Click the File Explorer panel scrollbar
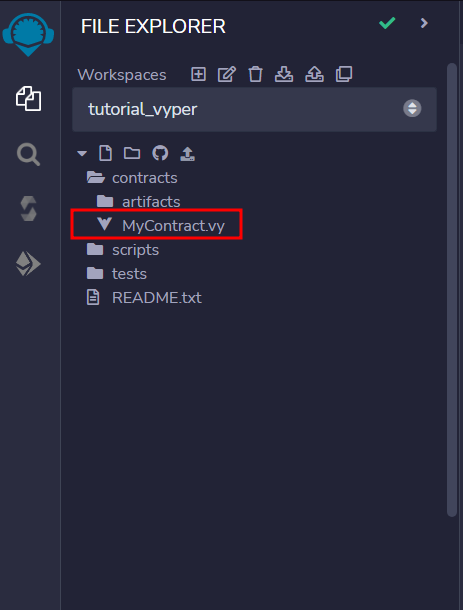Viewport: 463px width, 610px height. point(452,290)
